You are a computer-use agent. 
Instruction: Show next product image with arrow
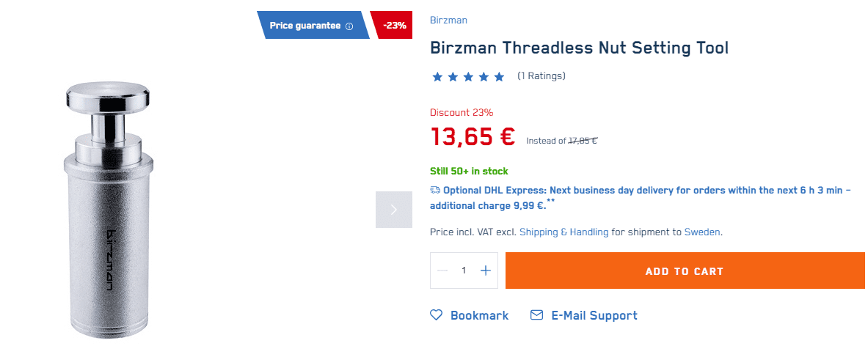(x=394, y=210)
